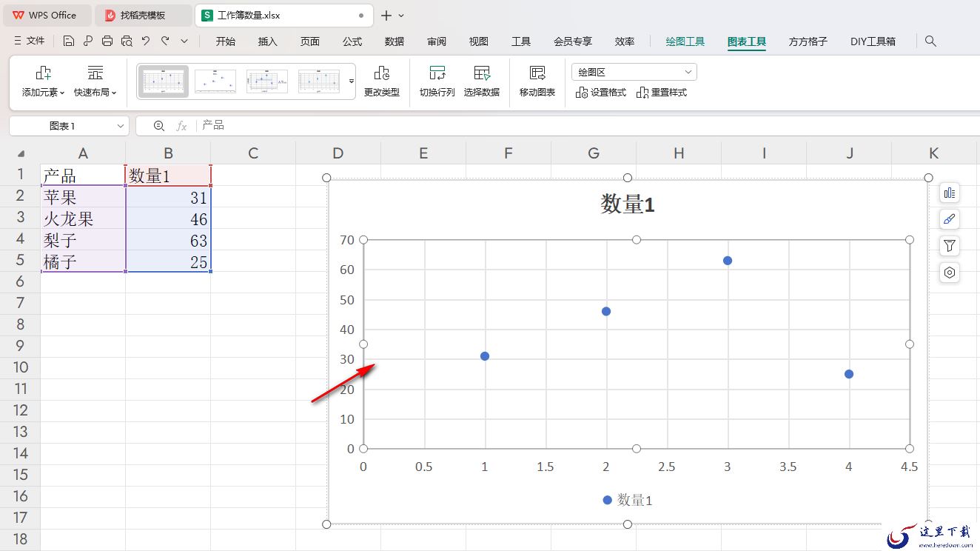Undo the last action

(146, 41)
